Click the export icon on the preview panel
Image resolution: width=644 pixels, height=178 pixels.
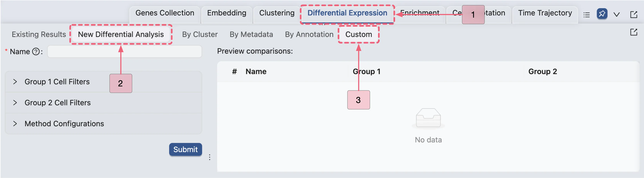click(x=634, y=32)
